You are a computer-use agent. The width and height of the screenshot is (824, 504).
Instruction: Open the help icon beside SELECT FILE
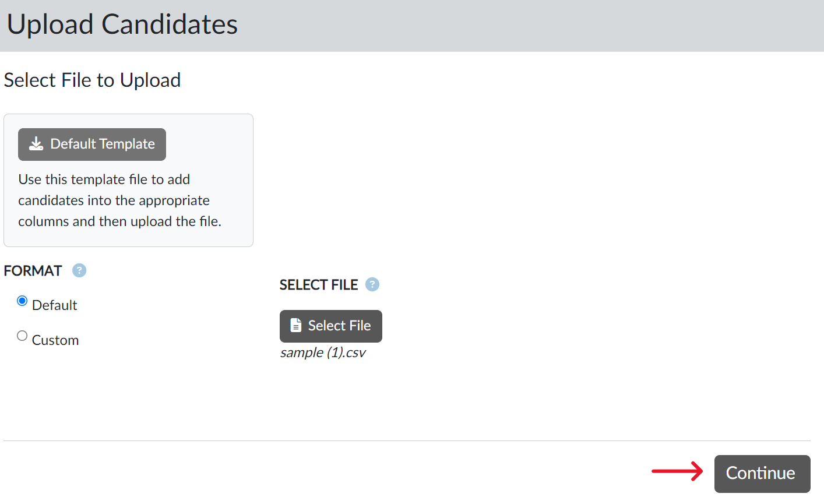[x=372, y=284]
